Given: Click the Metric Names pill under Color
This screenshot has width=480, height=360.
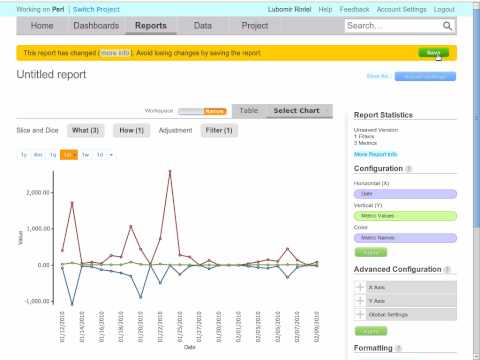Looking at the screenshot, I should tap(405, 238).
